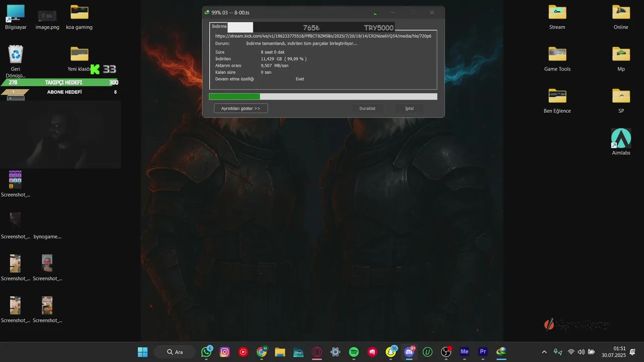Click the green download progress bar
644x362 pixels.
click(323, 97)
